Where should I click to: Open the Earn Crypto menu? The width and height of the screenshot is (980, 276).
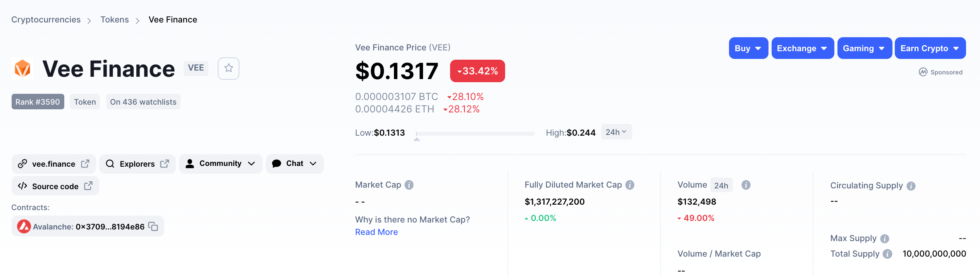point(930,48)
